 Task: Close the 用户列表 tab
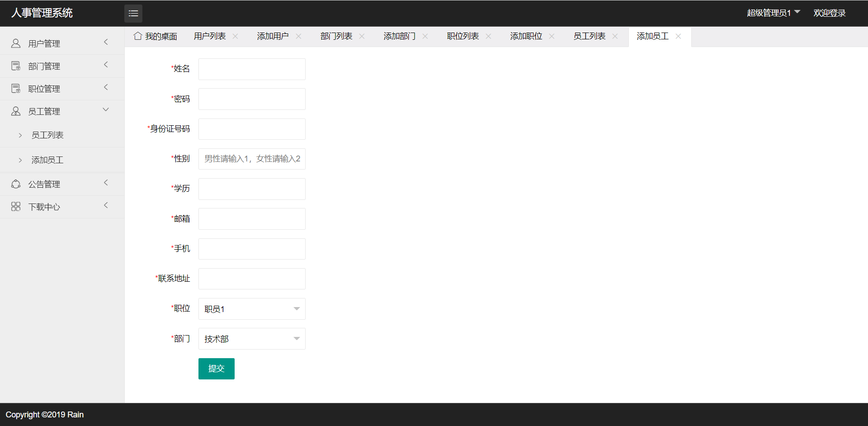click(236, 36)
